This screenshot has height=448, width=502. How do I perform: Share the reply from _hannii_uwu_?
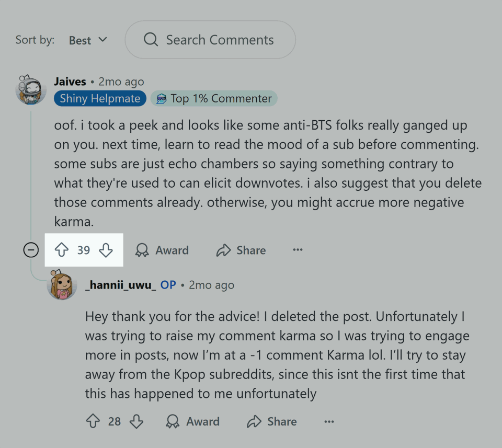pyautogui.click(x=272, y=421)
